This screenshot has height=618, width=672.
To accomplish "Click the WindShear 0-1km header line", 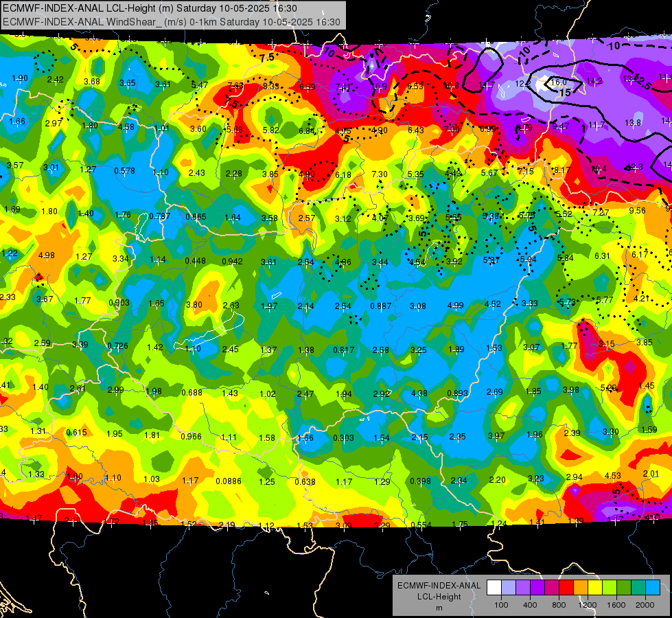I will (172, 22).
